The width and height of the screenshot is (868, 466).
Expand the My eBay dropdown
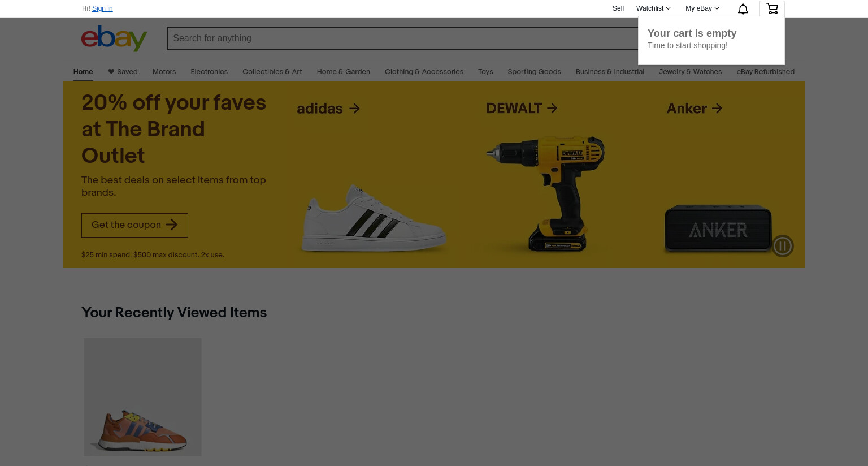coord(702,8)
